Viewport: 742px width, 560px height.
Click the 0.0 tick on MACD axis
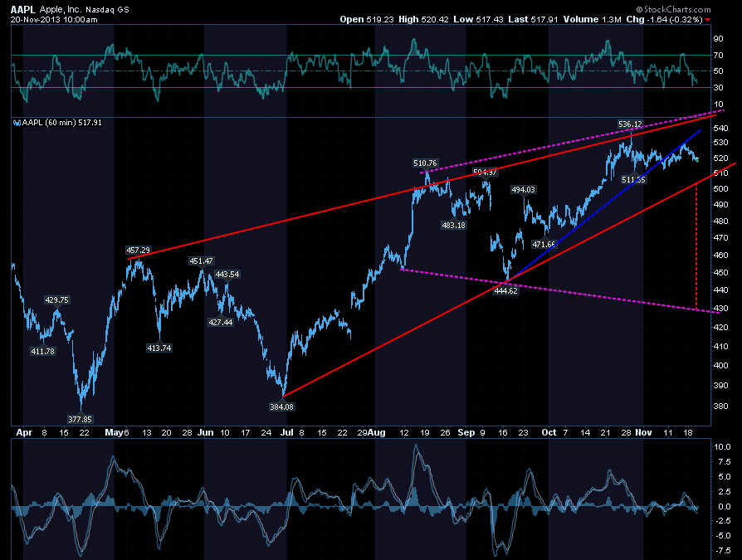[x=725, y=506]
